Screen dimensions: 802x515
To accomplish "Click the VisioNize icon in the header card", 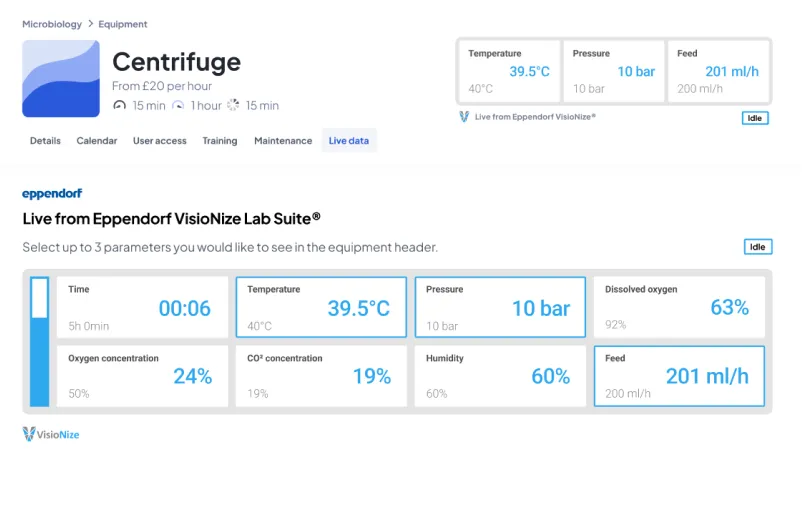I will (463, 117).
